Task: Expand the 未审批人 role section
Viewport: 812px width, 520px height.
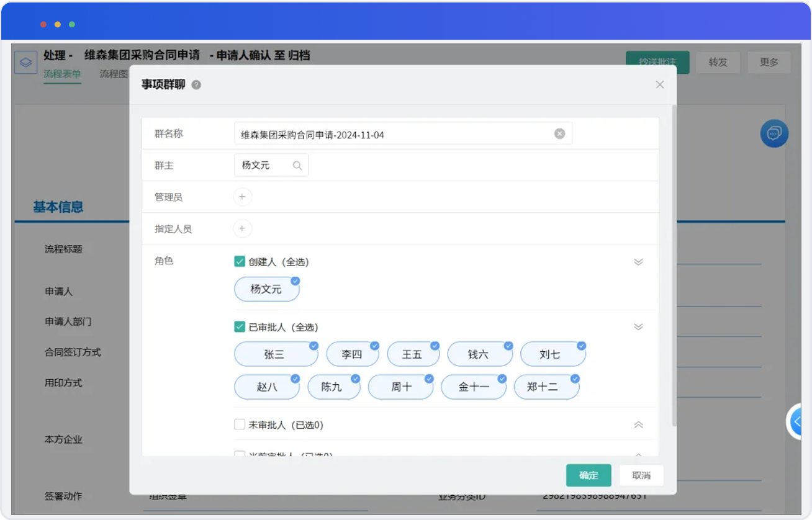Action: 638,425
